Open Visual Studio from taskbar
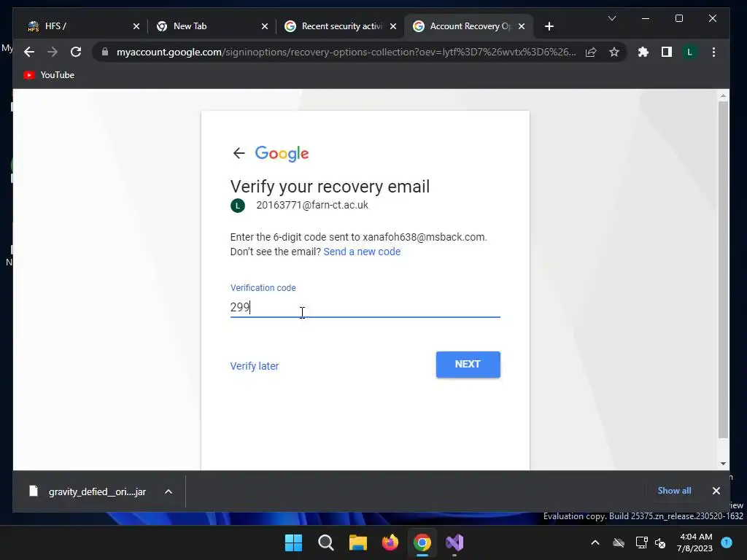This screenshot has width=747, height=560. pos(454,542)
